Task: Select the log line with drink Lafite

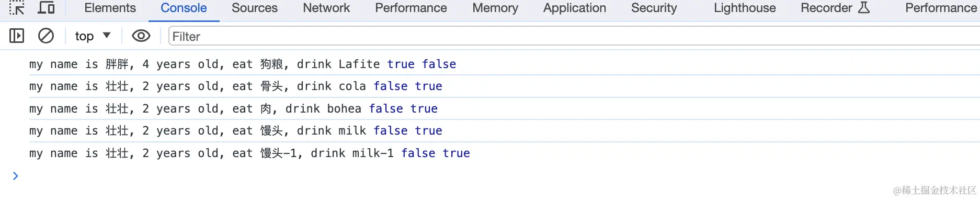Action: coord(490,64)
